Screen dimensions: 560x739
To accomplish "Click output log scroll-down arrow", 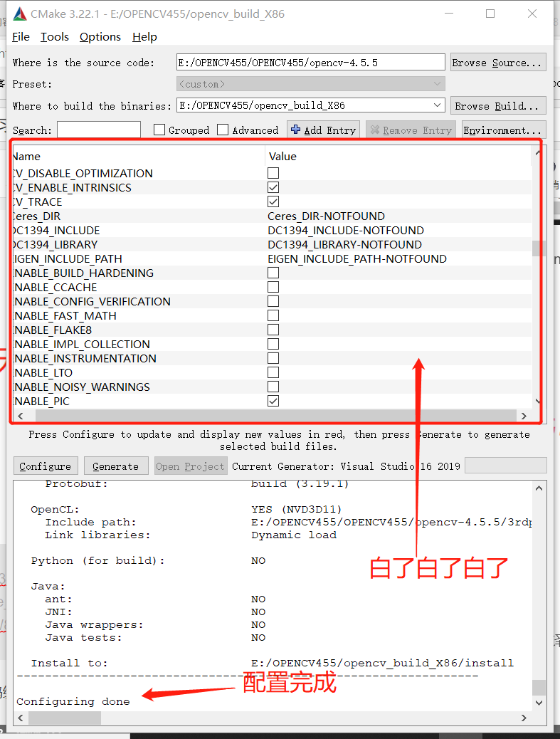I will click(539, 703).
